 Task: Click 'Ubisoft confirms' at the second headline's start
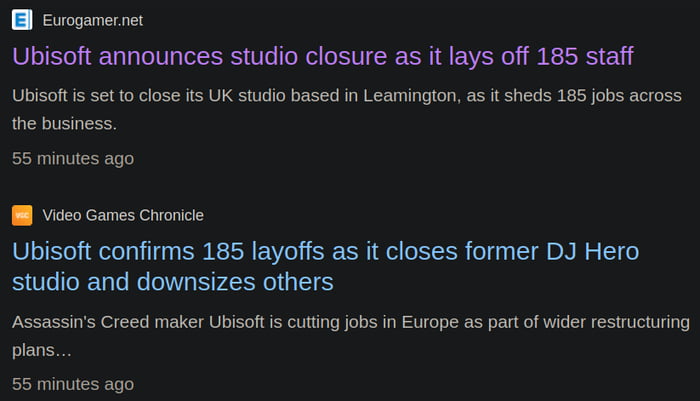104,251
